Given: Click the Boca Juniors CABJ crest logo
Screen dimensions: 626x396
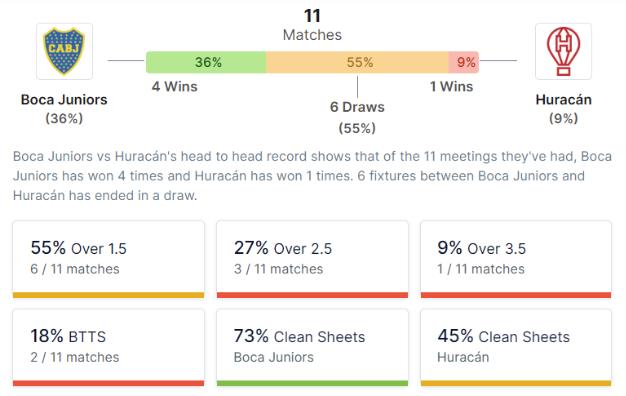Looking at the screenshot, I should coord(64,51).
